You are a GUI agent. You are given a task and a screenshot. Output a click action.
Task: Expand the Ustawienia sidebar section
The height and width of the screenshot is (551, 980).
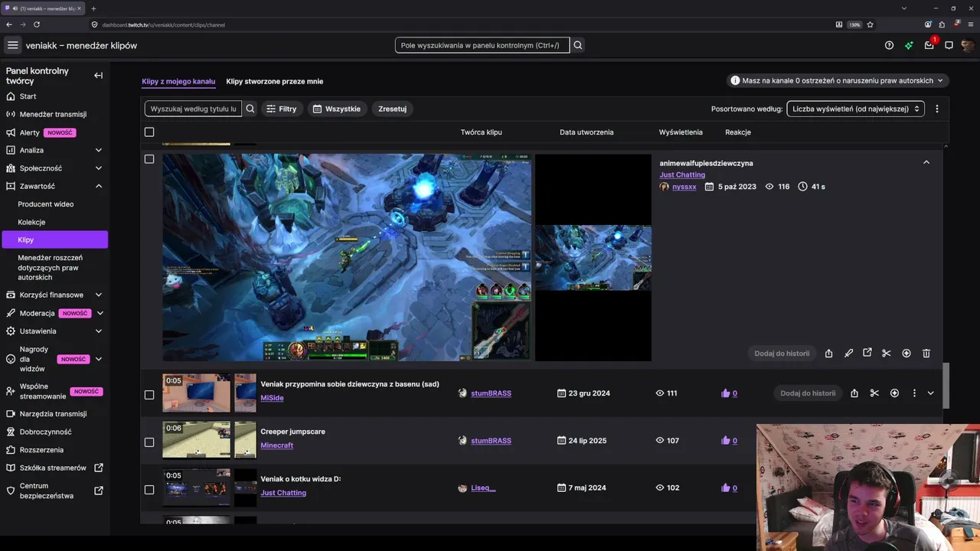pos(99,331)
